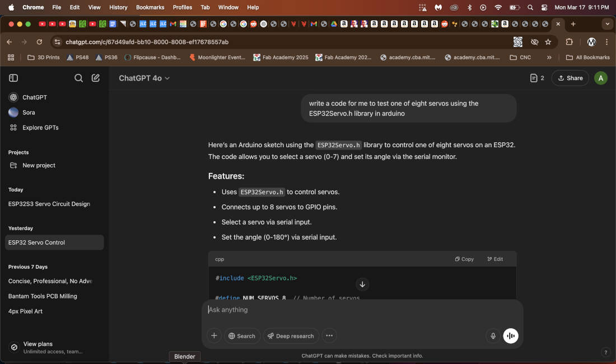The width and height of the screenshot is (616, 364).
Task: Expand the tab search dropdown arrow
Action: pos(608,24)
